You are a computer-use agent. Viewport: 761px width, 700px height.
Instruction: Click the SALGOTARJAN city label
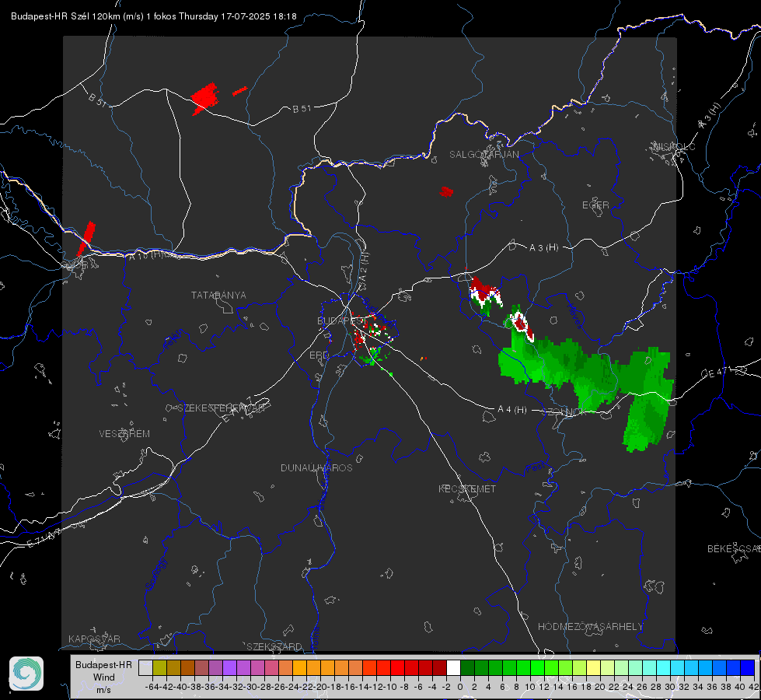483,155
